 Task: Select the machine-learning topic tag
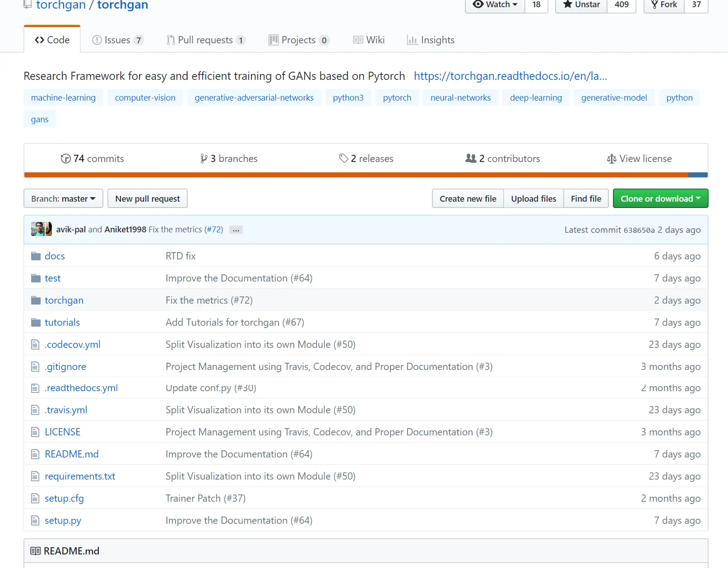tap(63, 98)
